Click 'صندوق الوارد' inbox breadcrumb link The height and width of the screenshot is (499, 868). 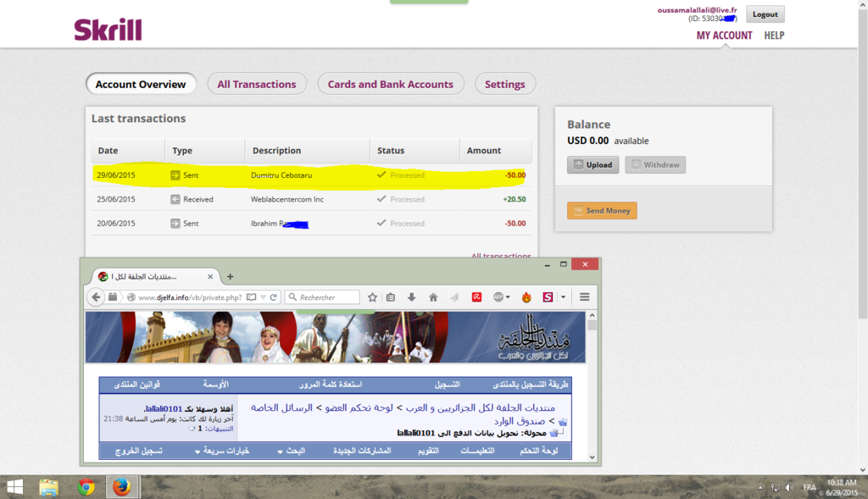(520, 421)
